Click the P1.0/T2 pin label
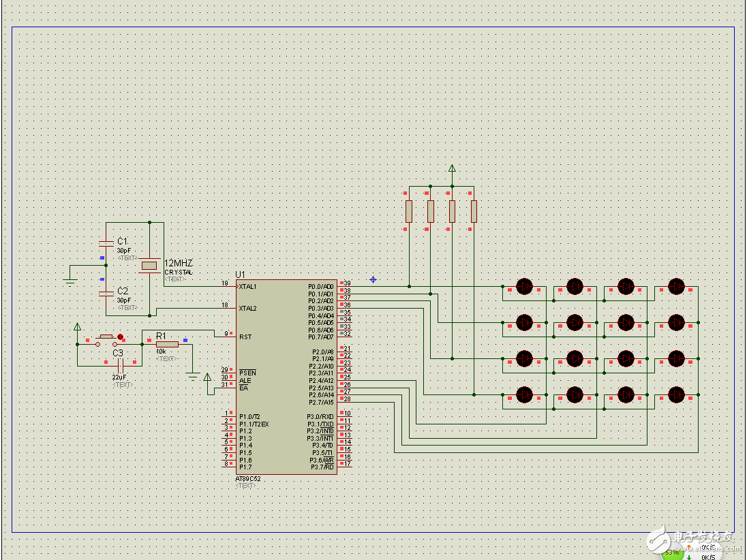 (249, 417)
